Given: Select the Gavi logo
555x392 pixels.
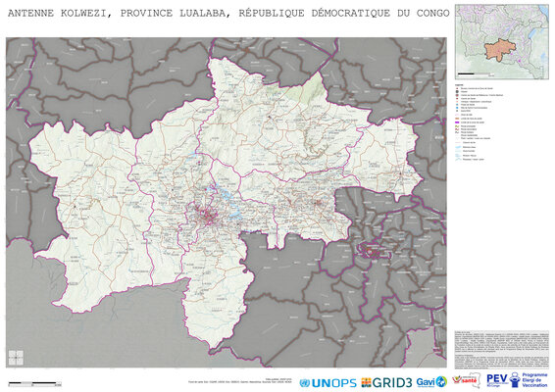Looking at the screenshot, I should [x=431, y=382].
